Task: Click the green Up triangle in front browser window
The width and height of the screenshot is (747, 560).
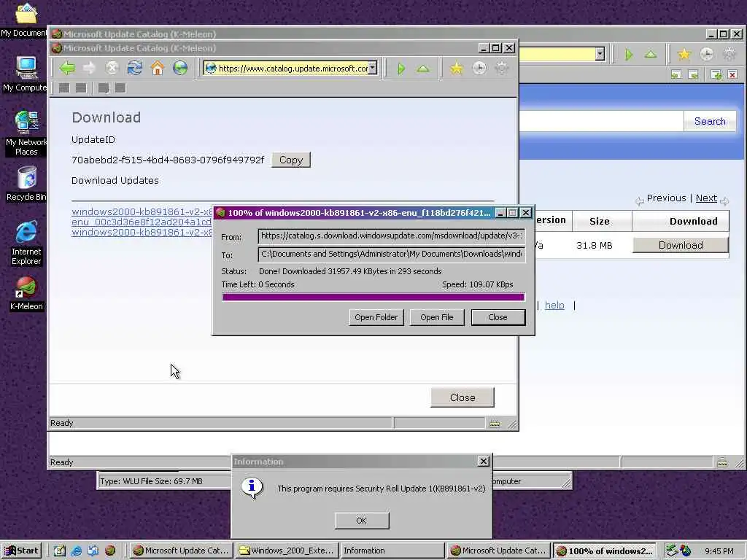Action: (422, 69)
